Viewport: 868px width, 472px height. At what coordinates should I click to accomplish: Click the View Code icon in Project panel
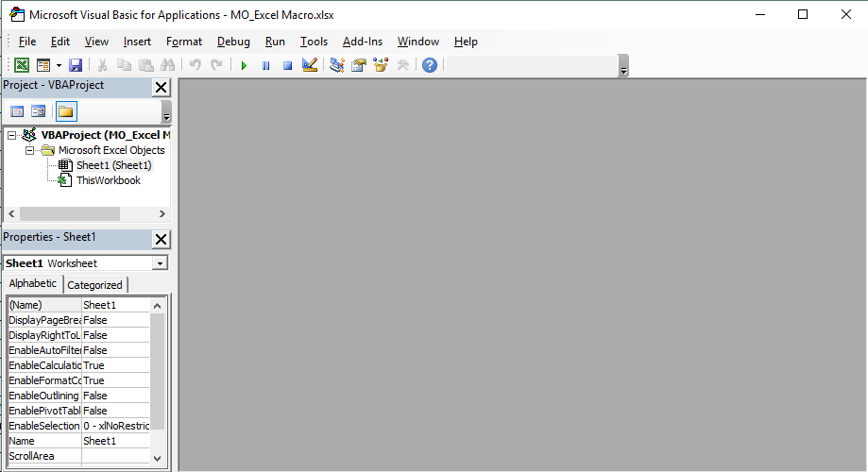tap(17, 111)
